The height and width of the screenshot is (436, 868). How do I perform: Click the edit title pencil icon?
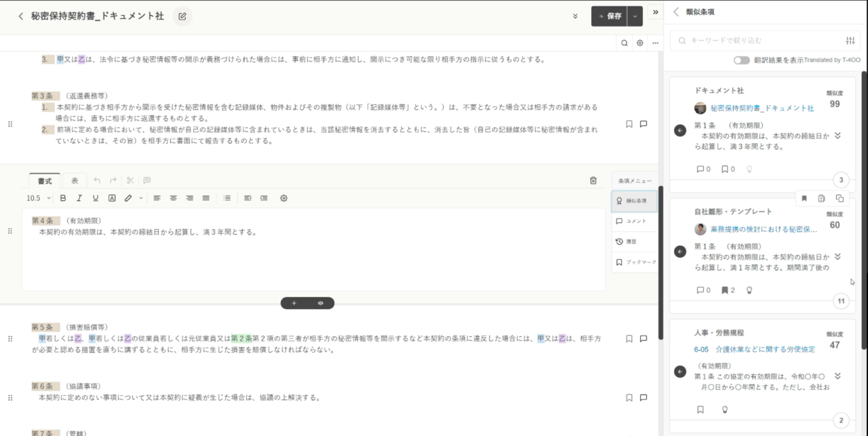point(182,16)
